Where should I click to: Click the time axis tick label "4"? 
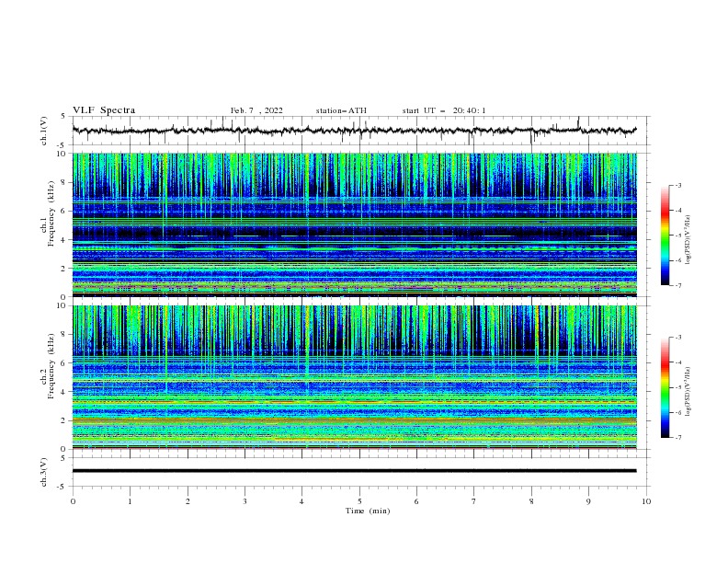[302, 501]
